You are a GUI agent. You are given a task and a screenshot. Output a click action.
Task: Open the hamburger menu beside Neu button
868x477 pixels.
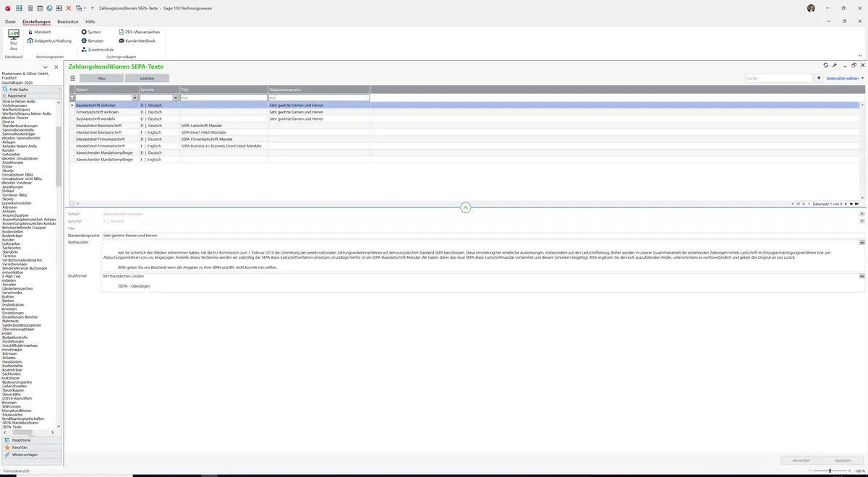[72, 78]
